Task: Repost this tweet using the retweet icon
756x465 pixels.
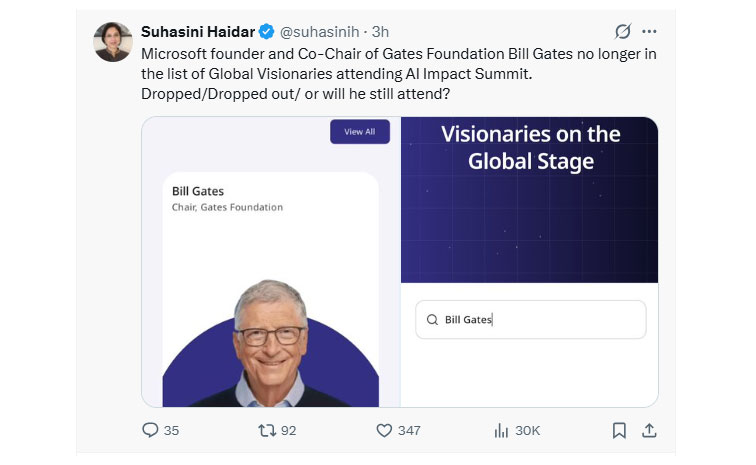Action: [265, 430]
